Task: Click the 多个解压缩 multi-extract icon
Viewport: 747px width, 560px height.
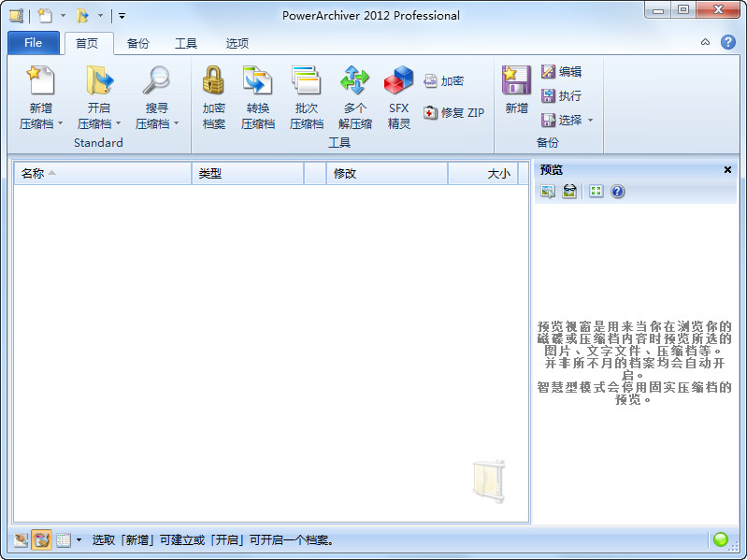Action: (x=355, y=80)
